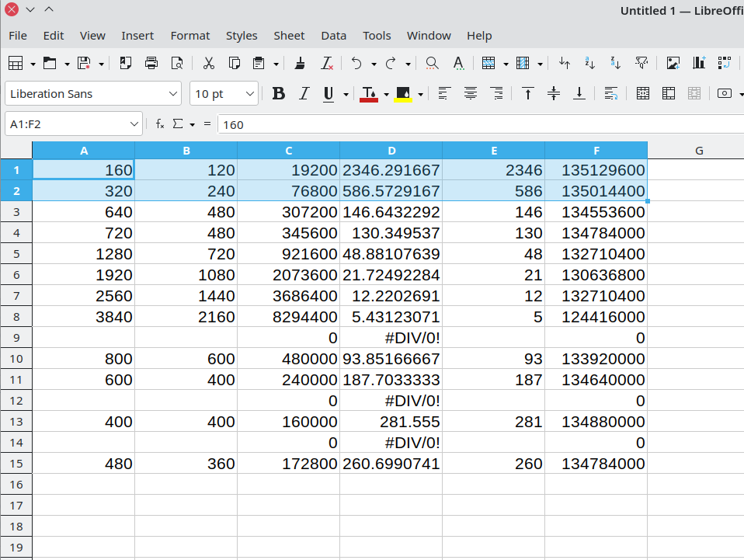Click the Open file folder icon
Viewport: 744px width, 560px height.
click(50, 63)
